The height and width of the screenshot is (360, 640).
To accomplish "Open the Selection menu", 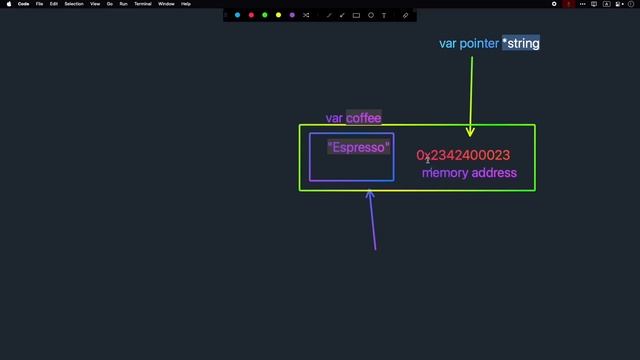I will (x=74, y=4).
